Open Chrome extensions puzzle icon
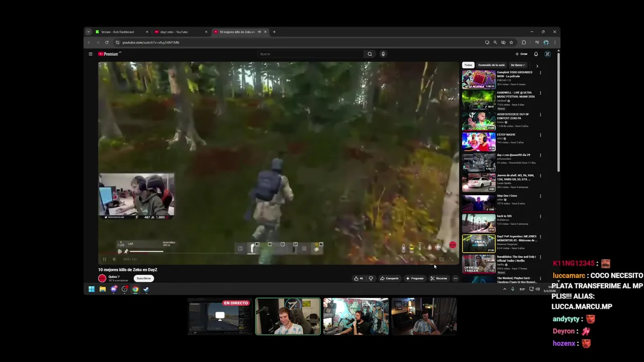Image resolution: width=644 pixels, height=362 pixels. [524, 42]
